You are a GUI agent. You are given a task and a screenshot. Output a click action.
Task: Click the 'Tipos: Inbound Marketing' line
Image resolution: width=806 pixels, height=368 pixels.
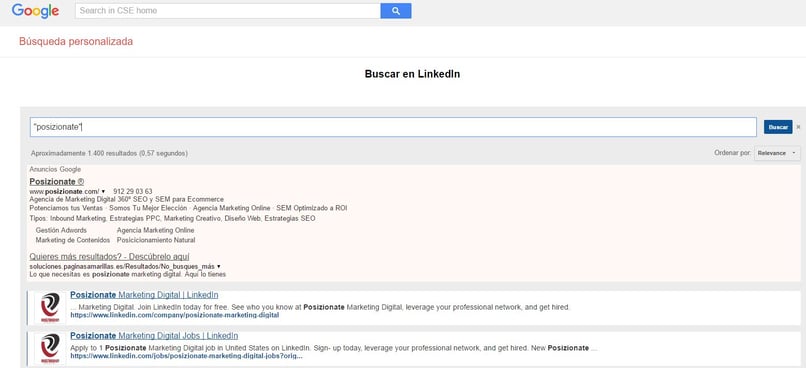pos(172,218)
